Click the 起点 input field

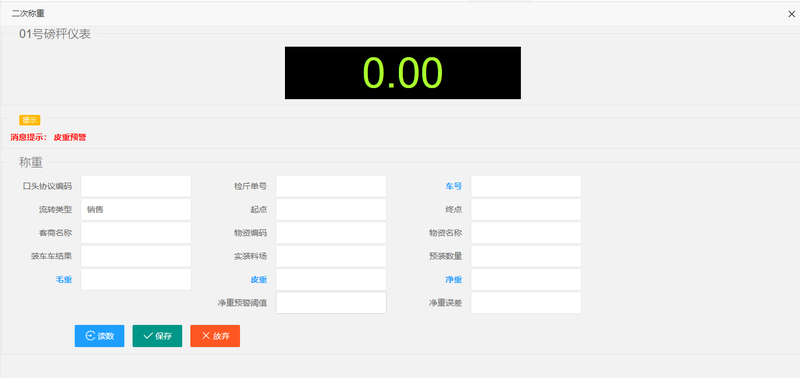331,209
